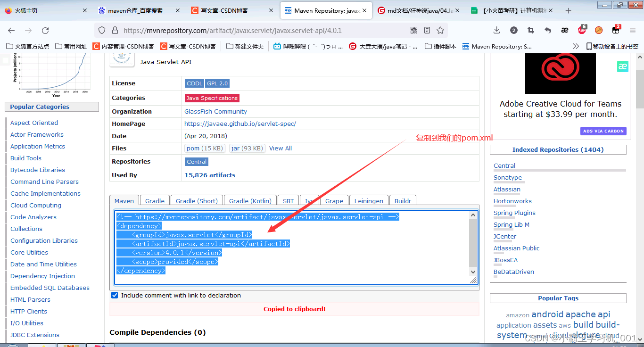The image size is (644, 347).
Task: Open the Adblock Plus extension icon
Action: (x=582, y=30)
